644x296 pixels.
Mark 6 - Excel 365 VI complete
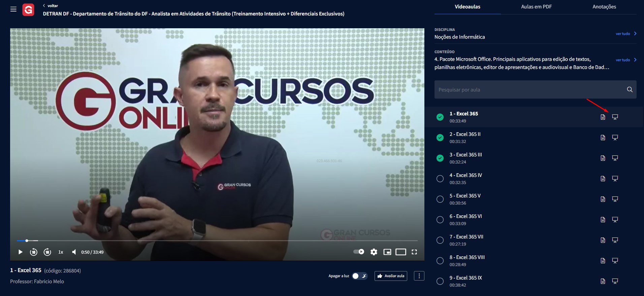point(440,220)
